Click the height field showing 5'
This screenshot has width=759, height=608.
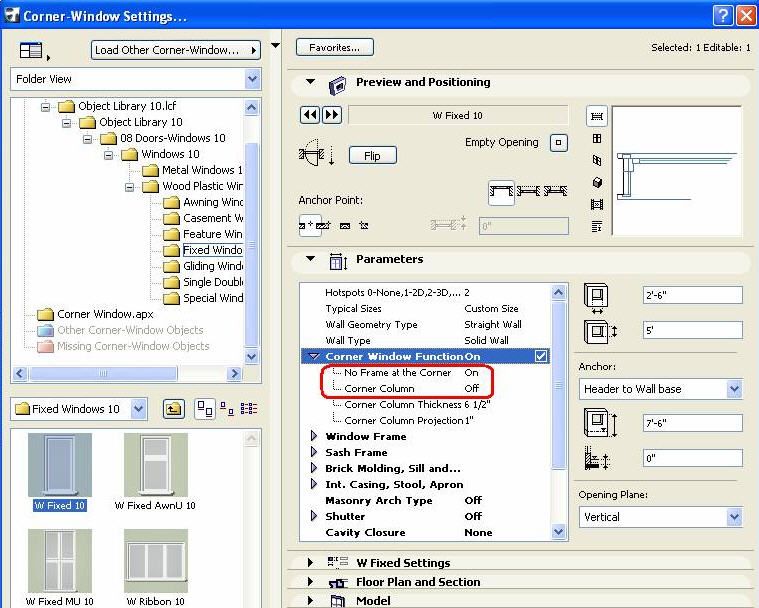(693, 330)
